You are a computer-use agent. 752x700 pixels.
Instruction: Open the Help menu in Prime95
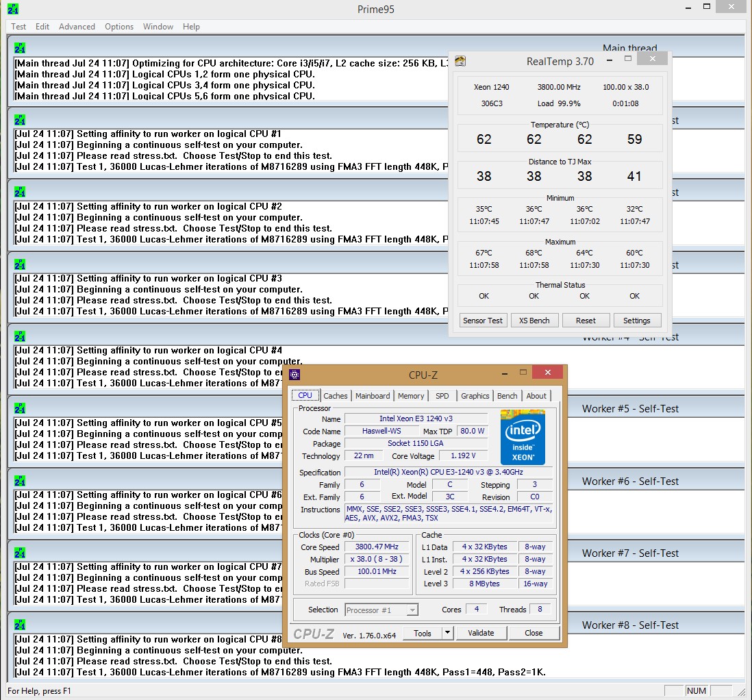(x=191, y=27)
